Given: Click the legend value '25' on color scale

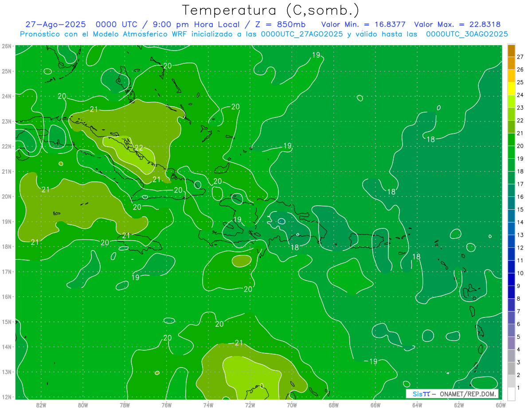Looking at the screenshot, I should pyautogui.click(x=520, y=82).
